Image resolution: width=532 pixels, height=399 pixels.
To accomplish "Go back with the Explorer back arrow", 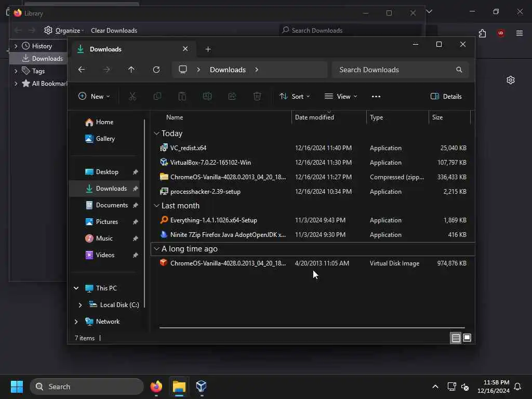I will (82, 70).
